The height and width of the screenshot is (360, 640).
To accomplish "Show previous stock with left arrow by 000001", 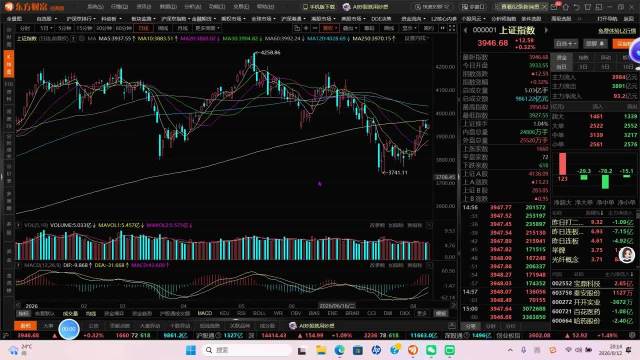I will (465, 30).
